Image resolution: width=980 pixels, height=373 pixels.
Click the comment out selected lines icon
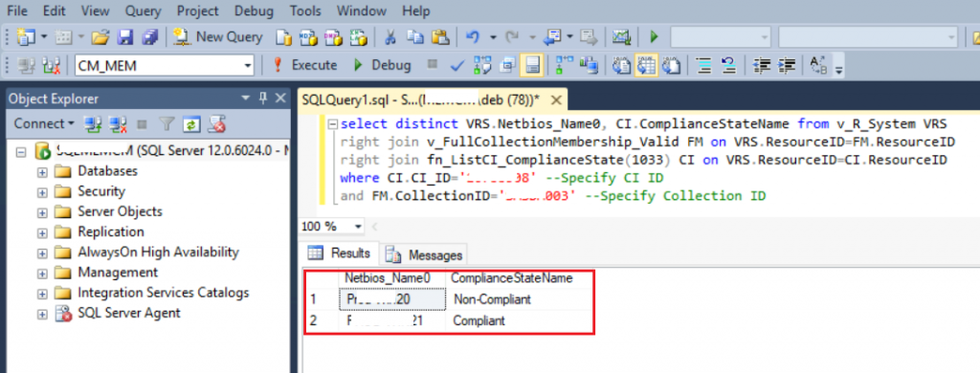704,65
